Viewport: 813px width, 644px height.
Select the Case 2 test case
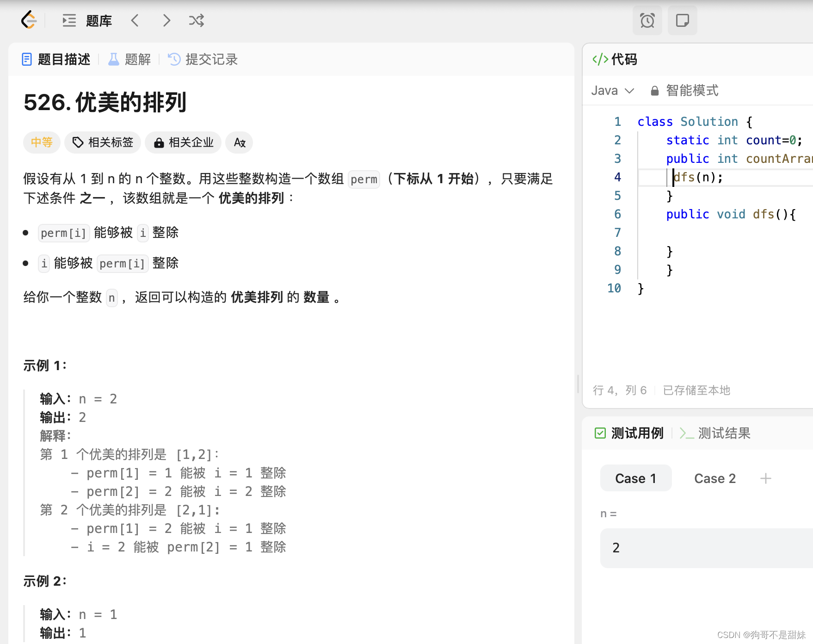coord(714,478)
